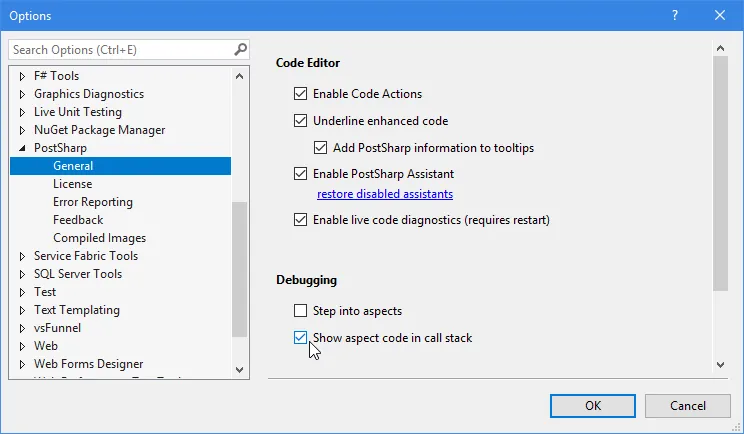
Task: Toggle Underline enhanced code checkbox
Action: (300, 120)
